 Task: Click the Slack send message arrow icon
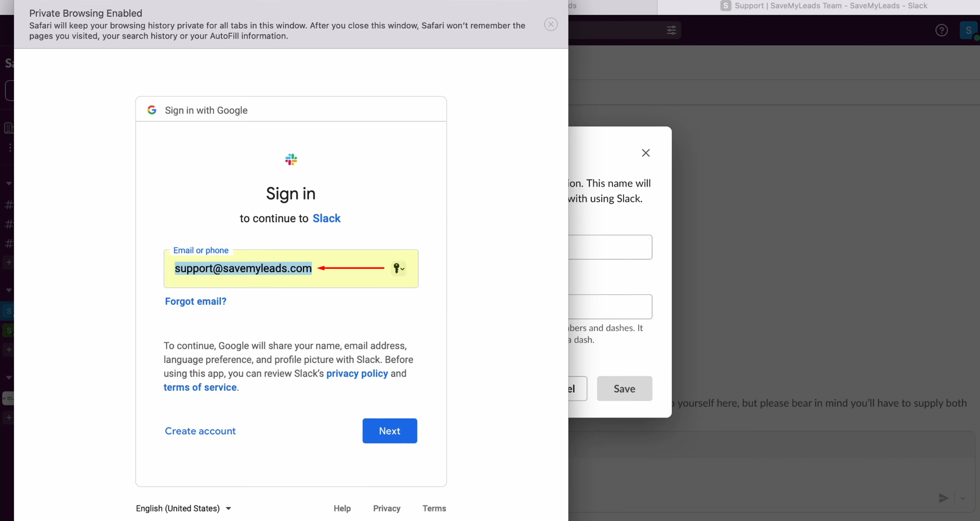pyautogui.click(x=944, y=498)
